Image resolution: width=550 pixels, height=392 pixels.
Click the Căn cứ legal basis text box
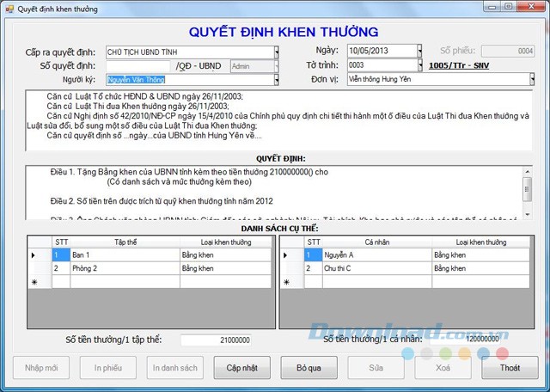278,120
